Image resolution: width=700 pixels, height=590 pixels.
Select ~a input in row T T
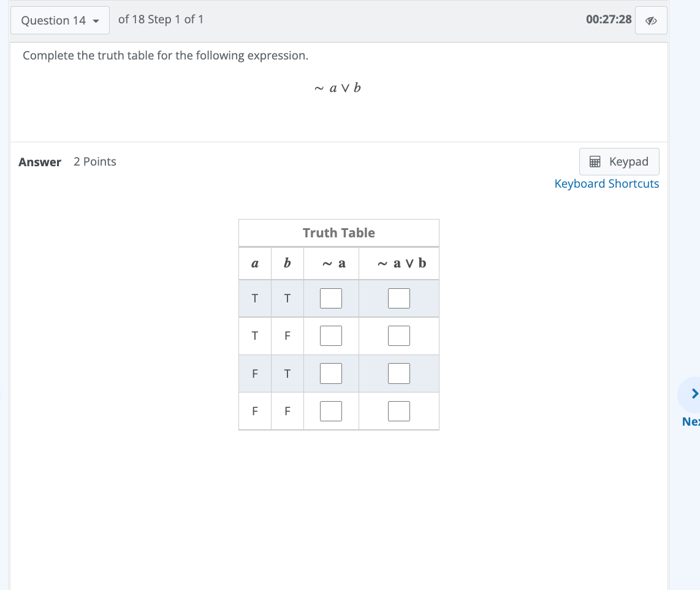click(x=331, y=298)
